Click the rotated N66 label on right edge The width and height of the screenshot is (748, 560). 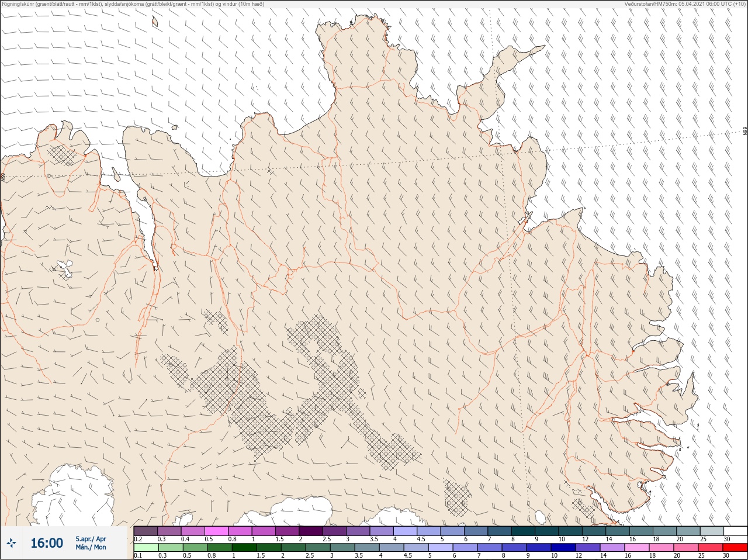[x=745, y=132]
